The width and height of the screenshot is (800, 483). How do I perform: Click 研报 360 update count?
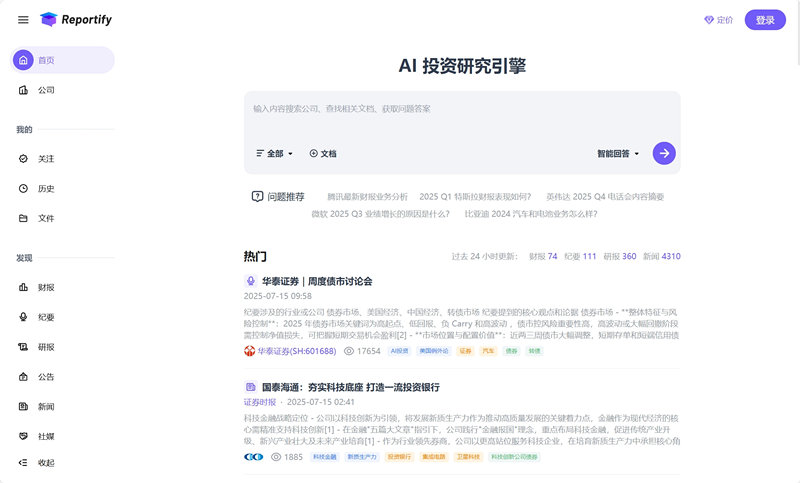[x=619, y=257]
